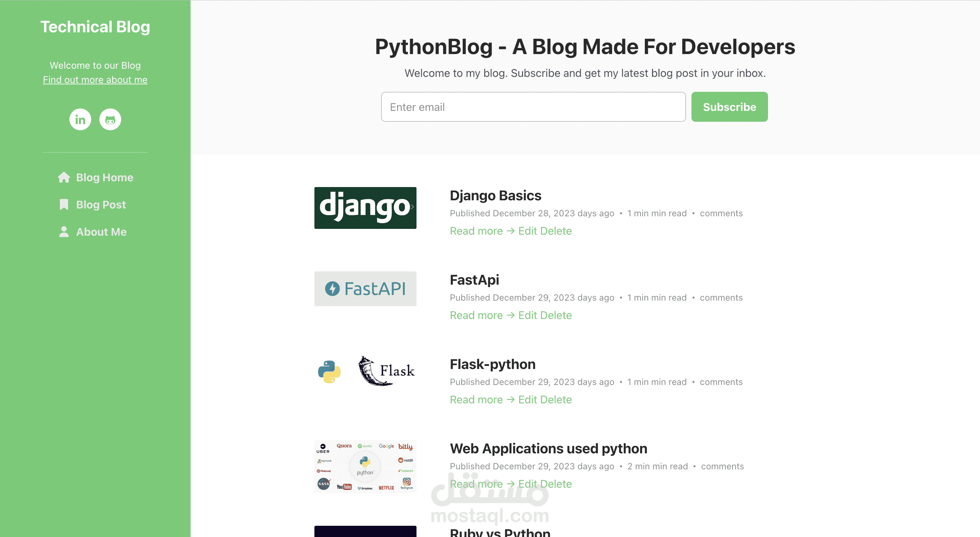Click the person icon beside About Me

(x=64, y=232)
